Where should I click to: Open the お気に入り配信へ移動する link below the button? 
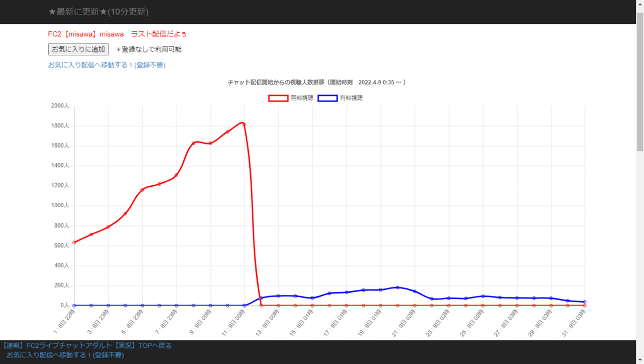pyautogui.click(x=107, y=65)
